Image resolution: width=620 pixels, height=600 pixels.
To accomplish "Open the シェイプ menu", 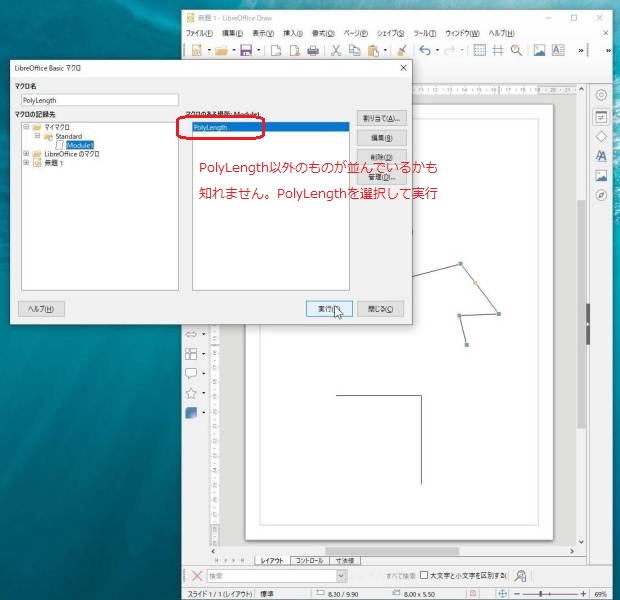I will coord(390,33).
